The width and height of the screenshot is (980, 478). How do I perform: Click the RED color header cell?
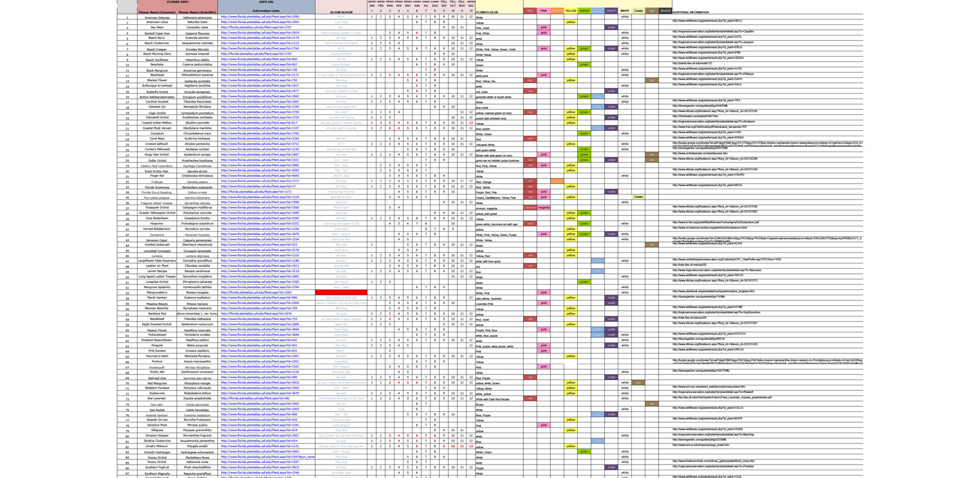tap(530, 11)
